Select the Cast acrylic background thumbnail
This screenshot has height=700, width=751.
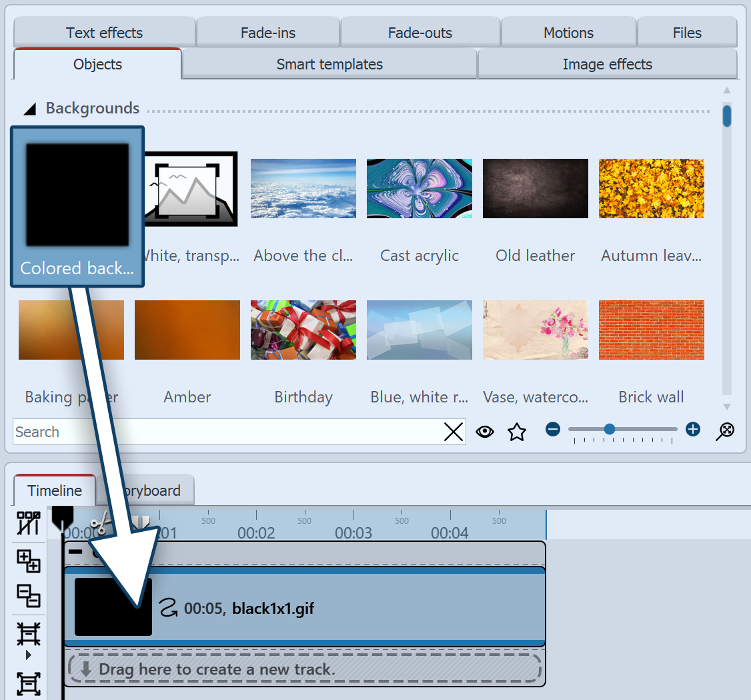pyautogui.click(x=420, y=189)
